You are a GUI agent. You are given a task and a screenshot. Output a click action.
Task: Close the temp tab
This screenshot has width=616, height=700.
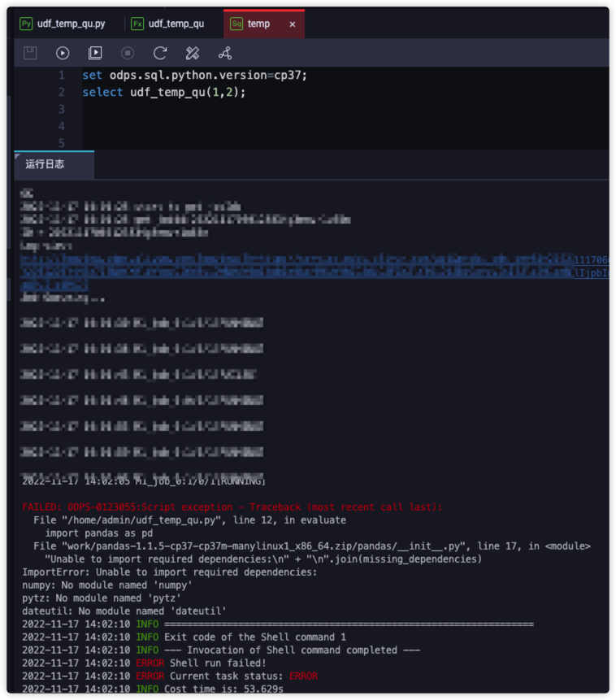(293, 24)
